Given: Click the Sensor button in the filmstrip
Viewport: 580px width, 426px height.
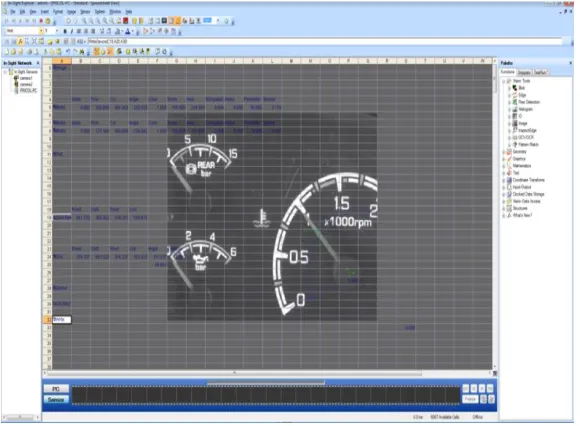Looking at the screenshot, I should click(x=56, y=399).
